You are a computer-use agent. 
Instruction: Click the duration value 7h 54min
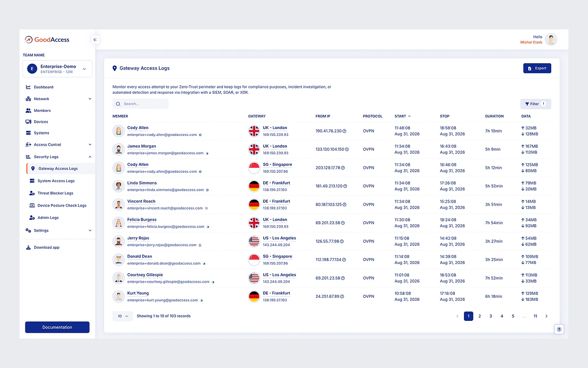coord(494,223)
